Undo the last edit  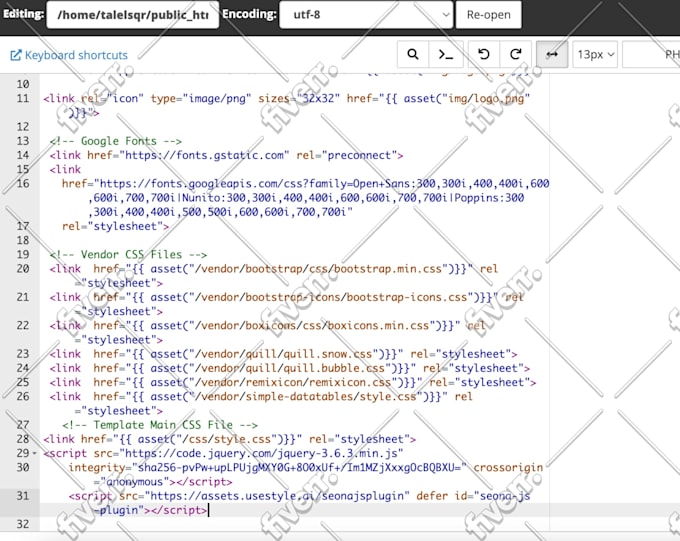point(484,54)
